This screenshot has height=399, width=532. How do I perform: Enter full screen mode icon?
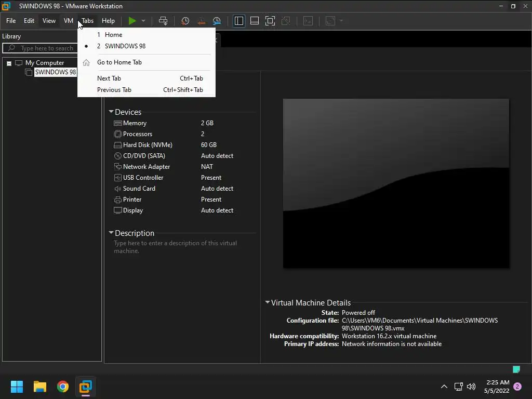[x=270, y=21]
